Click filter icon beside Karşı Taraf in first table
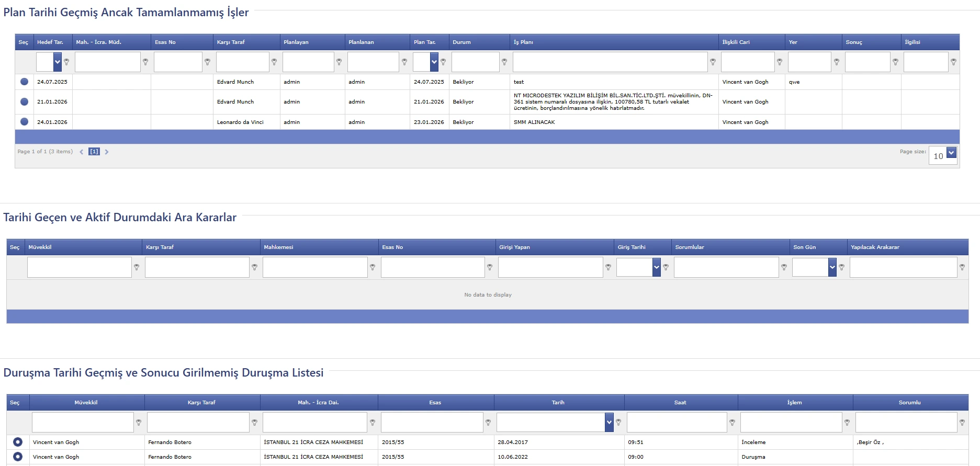This screenshot has height=466, width=980. [x=274, y=62]
